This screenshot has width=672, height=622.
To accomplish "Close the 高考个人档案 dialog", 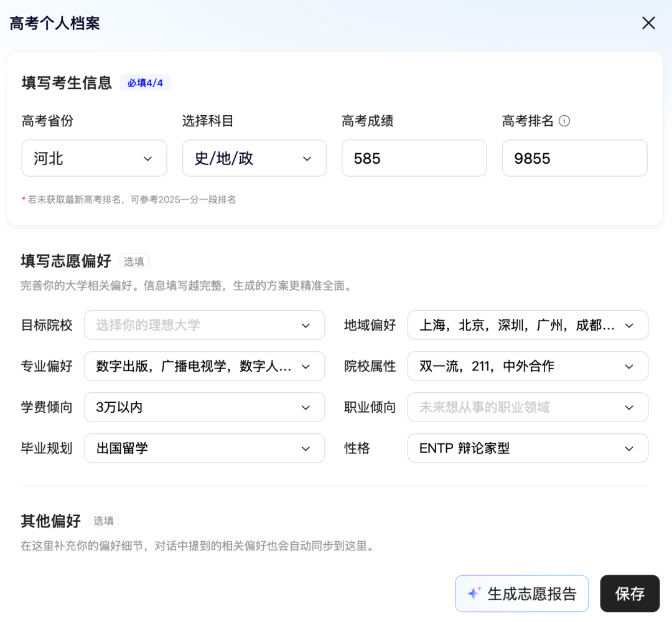I will point(648,23).
